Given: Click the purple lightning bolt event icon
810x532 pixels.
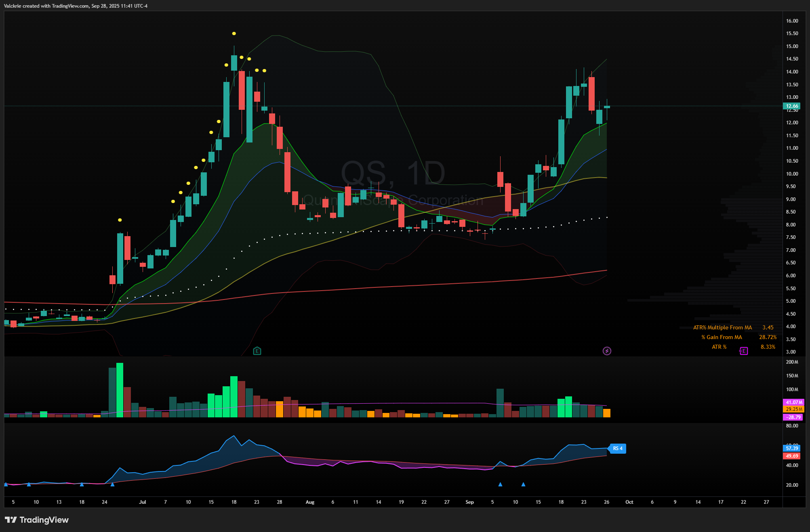Looking at the screenshot, I should pos(607,351).
